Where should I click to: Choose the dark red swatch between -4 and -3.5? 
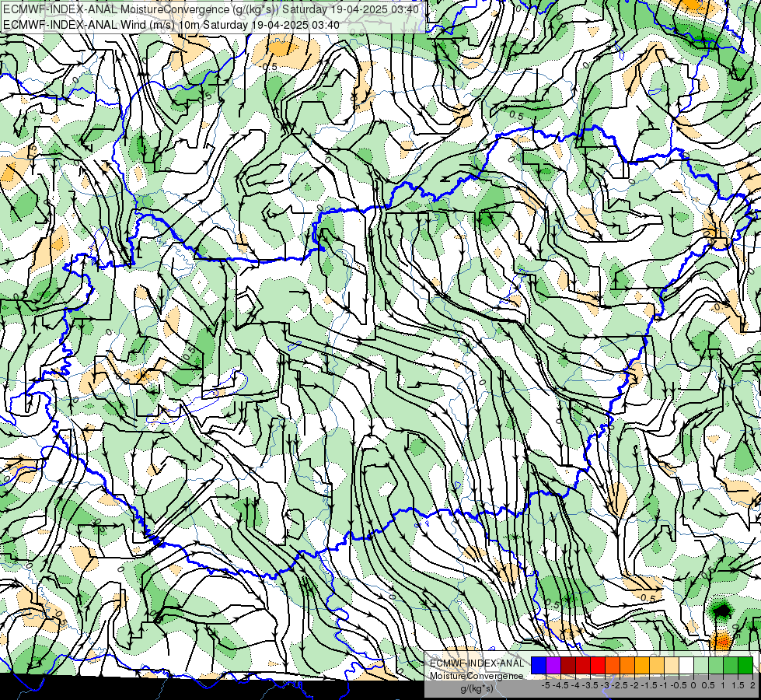[583, 666]
